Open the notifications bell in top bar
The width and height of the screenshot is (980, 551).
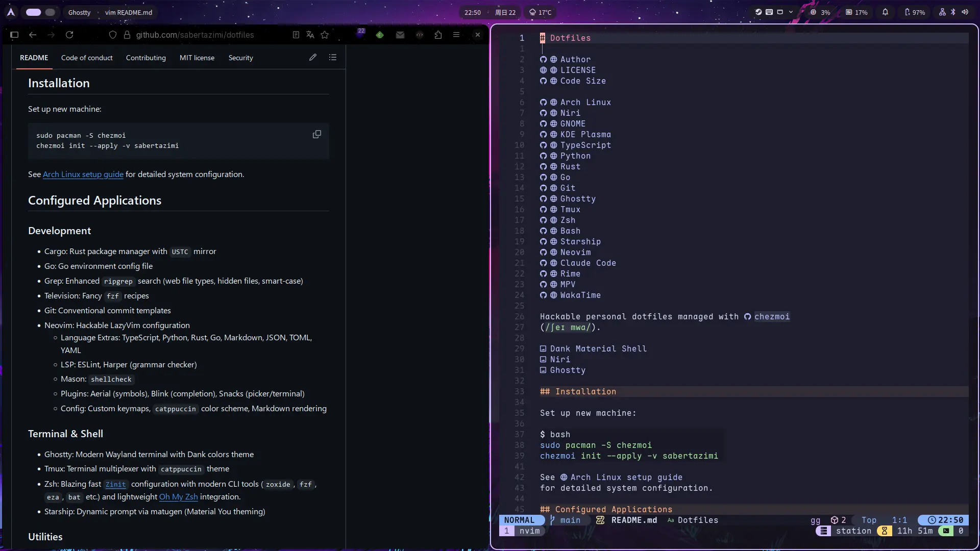[x=886, y=12]
